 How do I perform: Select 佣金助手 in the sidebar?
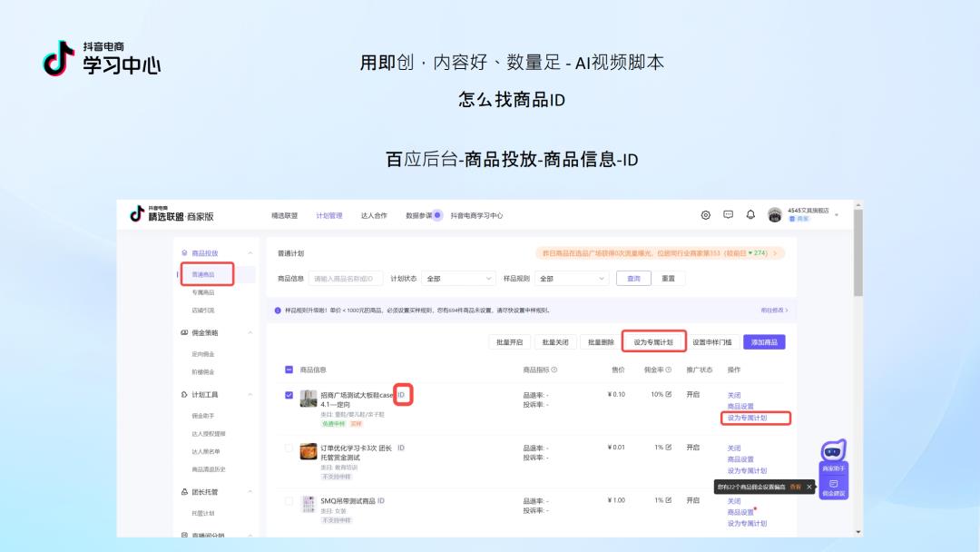[203, 416]
